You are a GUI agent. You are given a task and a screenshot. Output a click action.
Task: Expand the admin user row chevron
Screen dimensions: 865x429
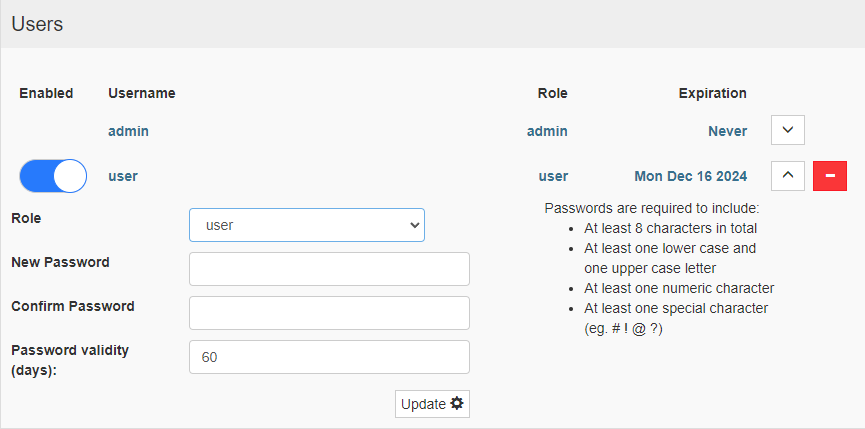(x=788, y=130)
